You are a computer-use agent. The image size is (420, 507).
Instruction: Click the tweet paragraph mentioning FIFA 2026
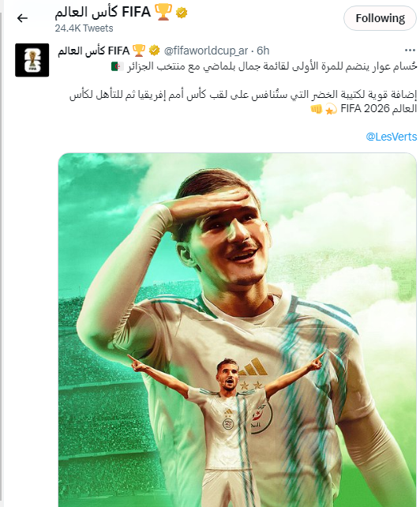pyautogui.click(x=243, y=102)
